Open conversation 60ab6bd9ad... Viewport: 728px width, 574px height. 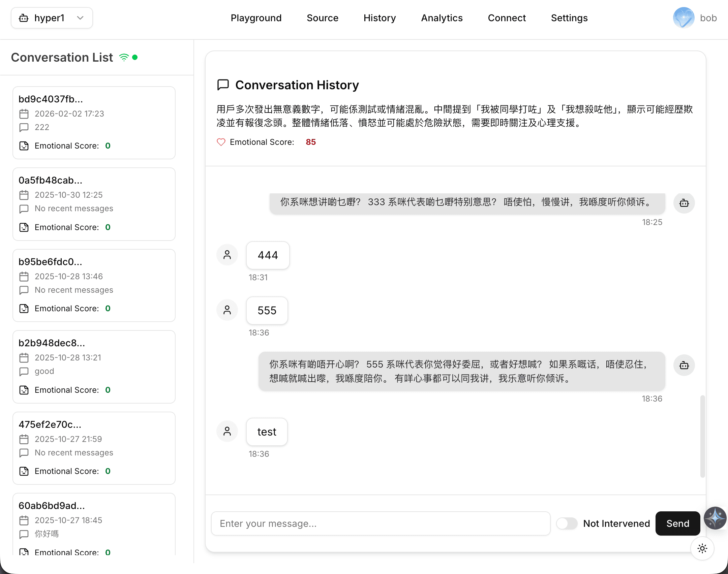94,524
